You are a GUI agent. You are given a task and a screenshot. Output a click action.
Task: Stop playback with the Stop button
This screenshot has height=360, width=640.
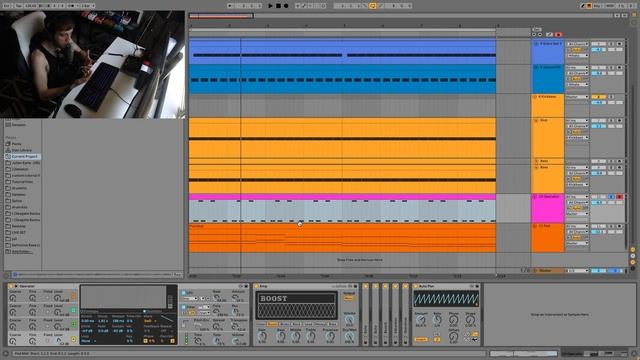(x=278, y=6)
